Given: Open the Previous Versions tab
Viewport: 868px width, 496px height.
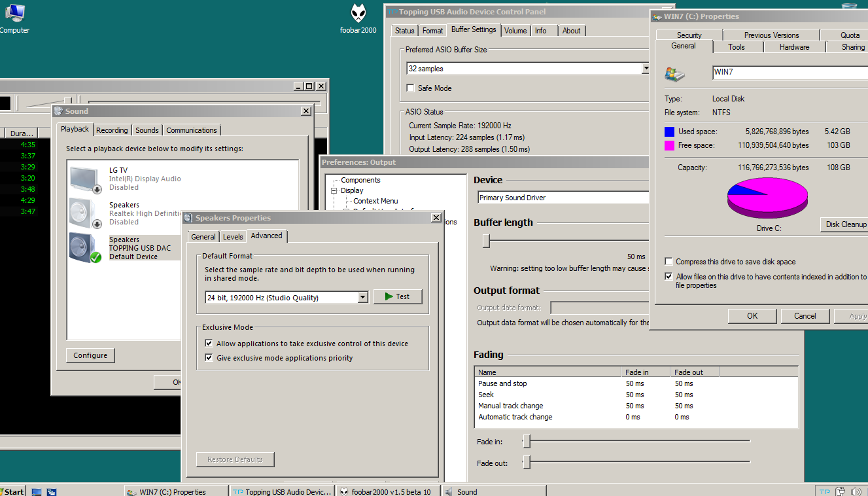Looking at the screenshot, I should tap(771, 35).
